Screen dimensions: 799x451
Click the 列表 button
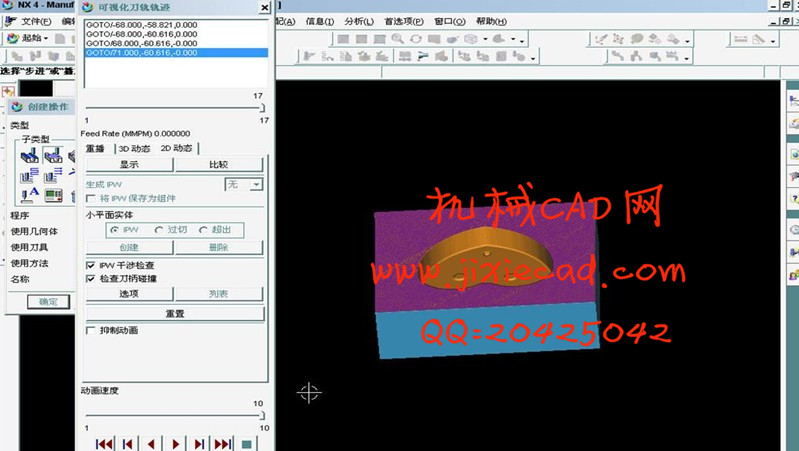(219, 294)
